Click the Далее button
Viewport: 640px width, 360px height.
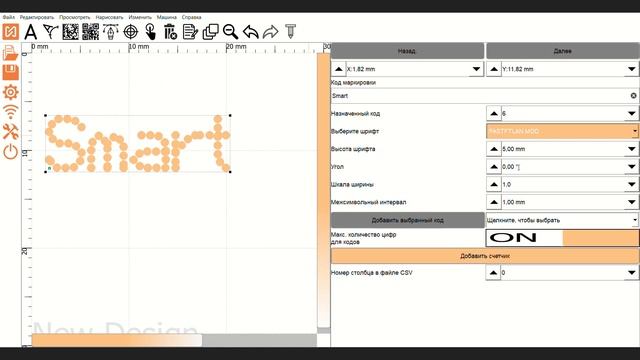pyautogui.click(x=562, y=51)
